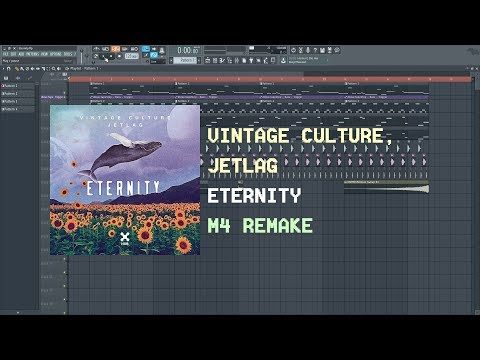Select the audio waveform clip with fade
Screen dimensions: 480x360
[386, 188]
